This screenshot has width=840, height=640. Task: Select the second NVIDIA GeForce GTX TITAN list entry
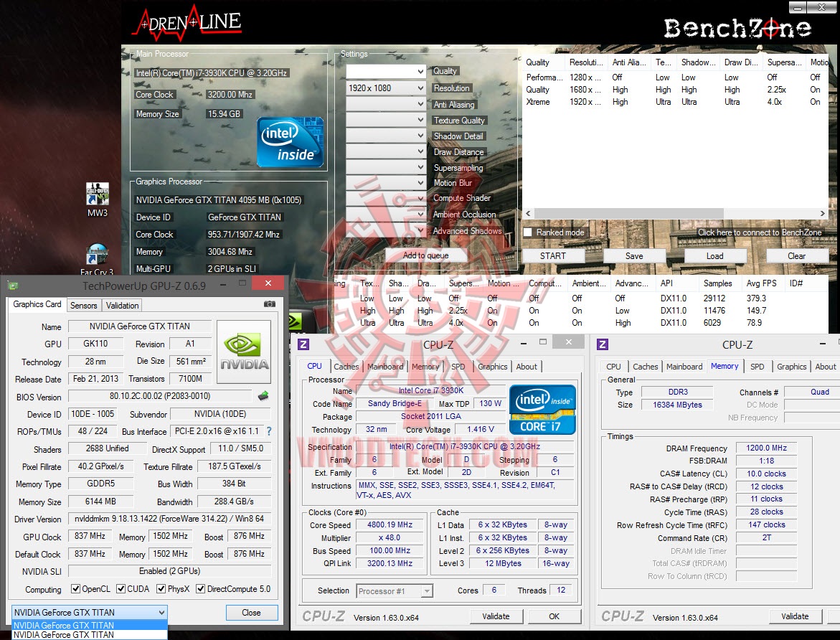(x=90, y=635)
